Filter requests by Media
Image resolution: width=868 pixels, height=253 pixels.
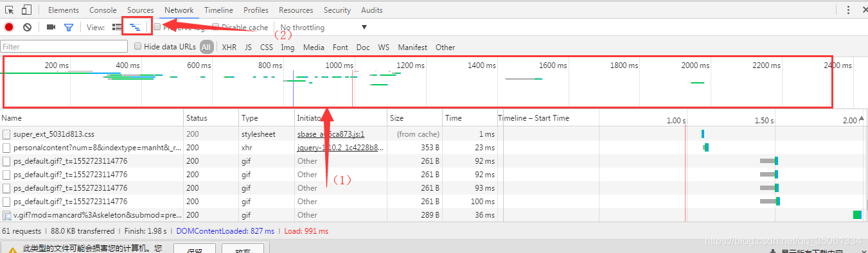click(314, 48)
